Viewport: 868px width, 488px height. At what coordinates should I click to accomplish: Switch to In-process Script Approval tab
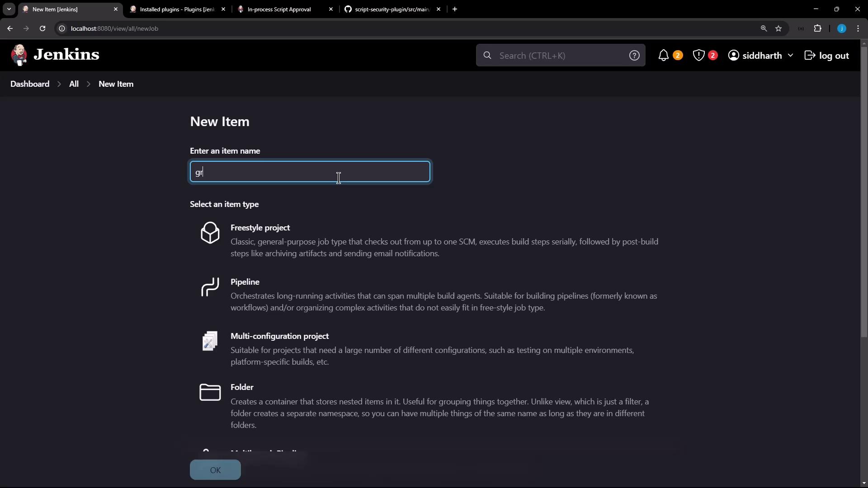[x=279, y=9]
